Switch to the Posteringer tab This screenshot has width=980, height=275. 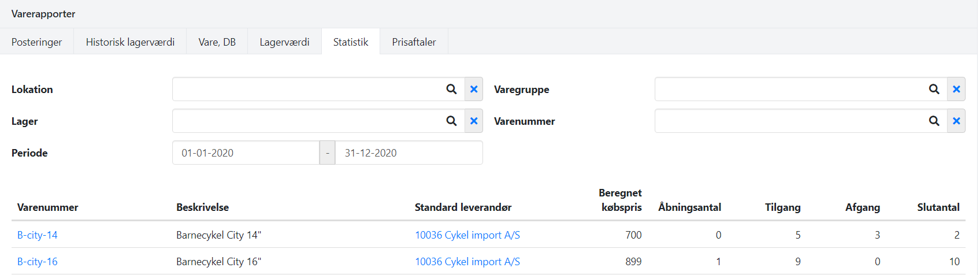pos(37,42)
